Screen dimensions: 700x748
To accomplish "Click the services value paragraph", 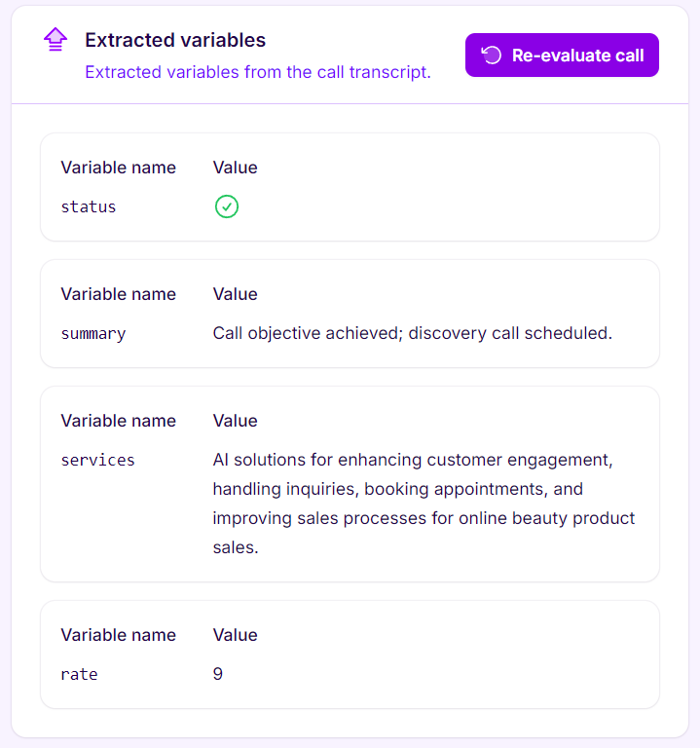I will pyautogui.click(x=424, y=504).
